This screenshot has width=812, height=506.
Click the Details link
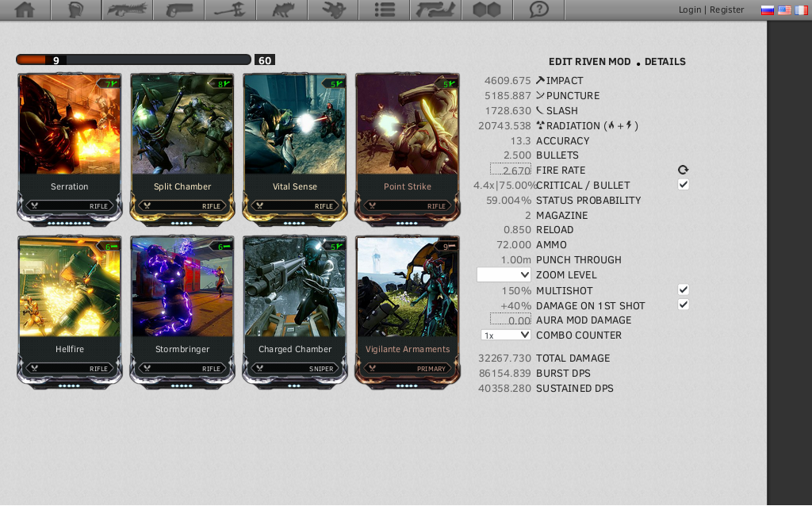click(665, 62)
